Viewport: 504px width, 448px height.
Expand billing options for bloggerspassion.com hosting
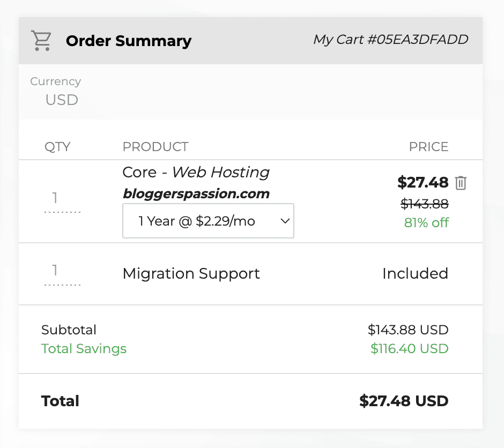[x=208, y=220]
